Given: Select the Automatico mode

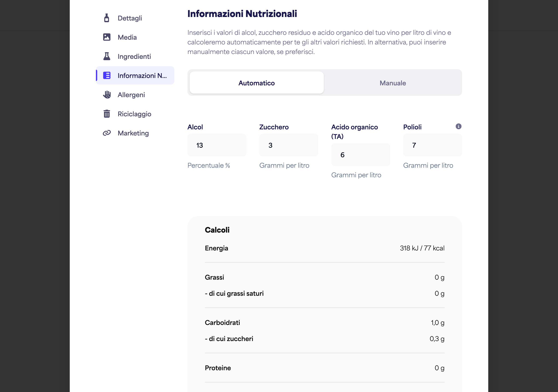Looking at the screenshot, I should pyautogui.click(x=256, y=83).
